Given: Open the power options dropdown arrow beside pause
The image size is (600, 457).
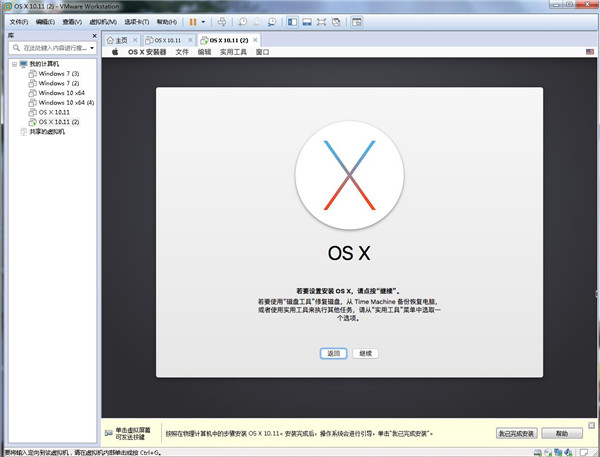Looking at the screenshot, I should [203, 22].
